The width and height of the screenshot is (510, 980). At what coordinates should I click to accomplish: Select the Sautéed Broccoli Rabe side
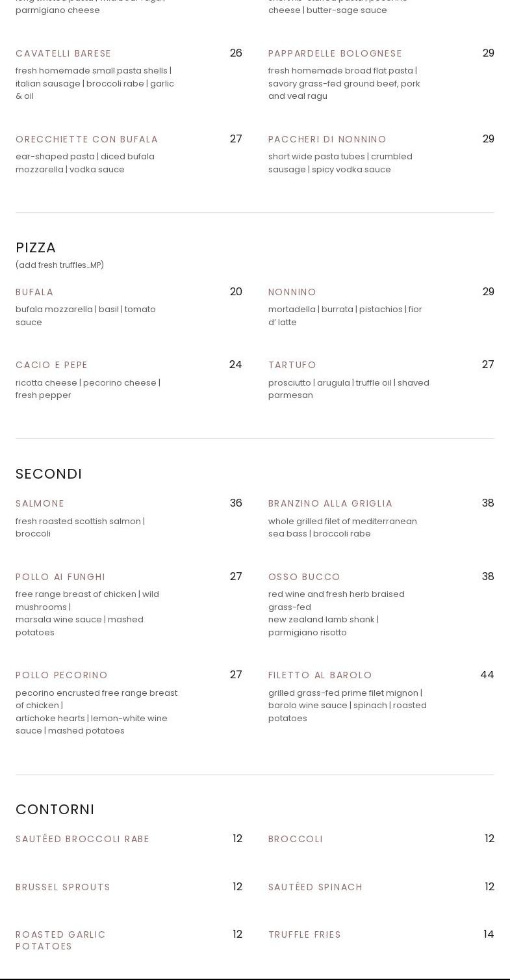[x=83, y=839]
